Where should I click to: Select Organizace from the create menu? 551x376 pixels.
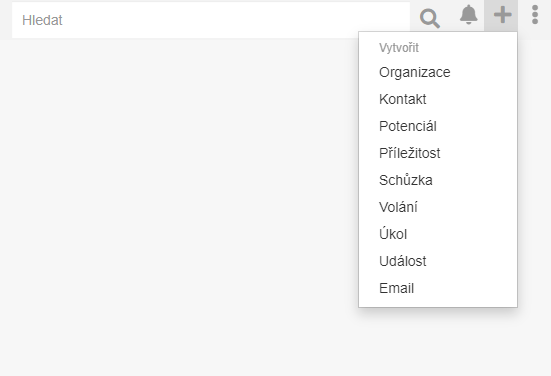point(438,72)
